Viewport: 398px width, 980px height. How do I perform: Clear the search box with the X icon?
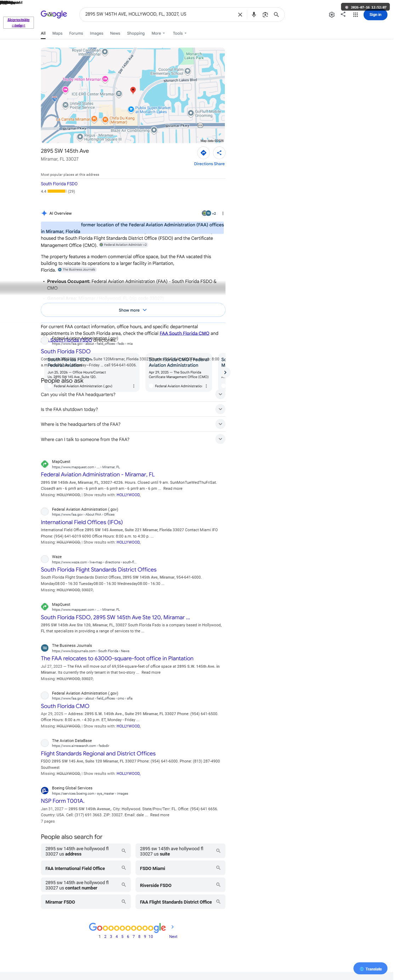point(240,15)
